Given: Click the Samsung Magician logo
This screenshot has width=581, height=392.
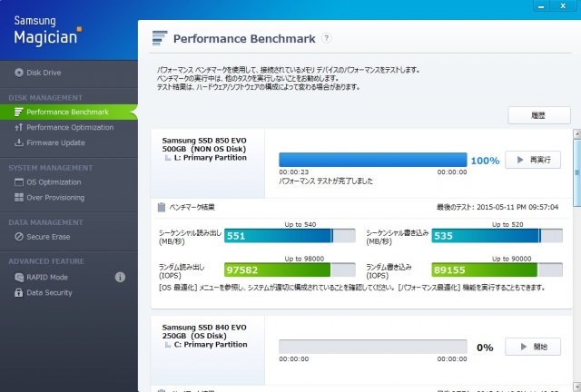Looking at the screenshot, I should coord(47,31).
